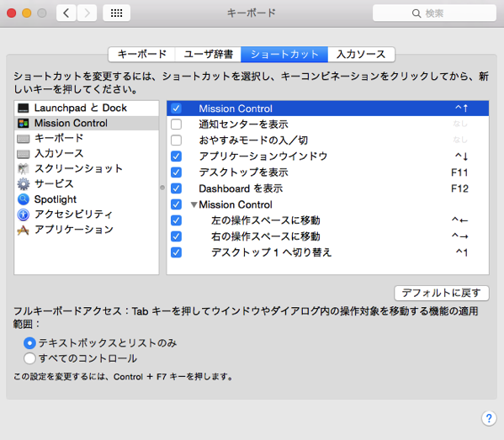The image size is (504, 440).
Task: Select スクリーンショット category row
Action: [x=87, y=169]
